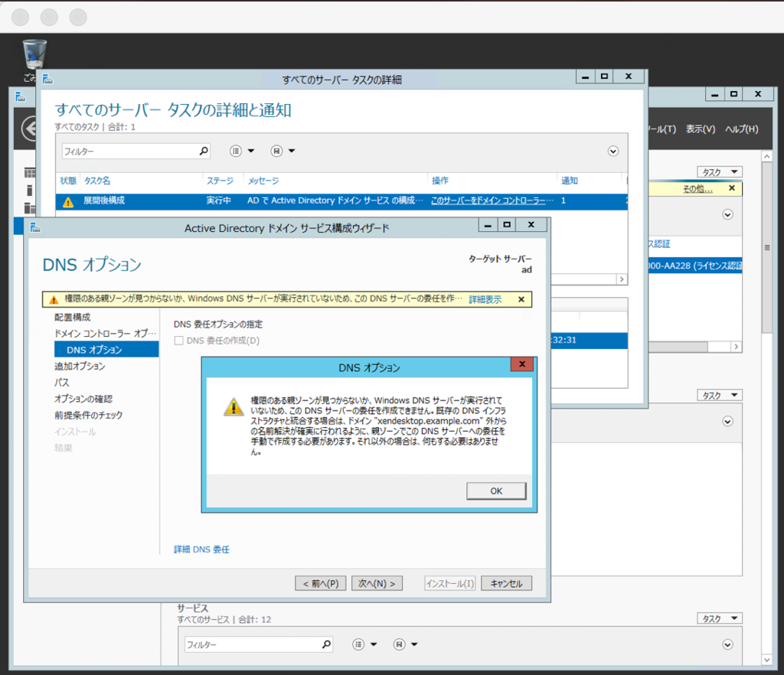The width and height of the screenshot is (784, 675).
Task: Sort by ステージ column header
Action: [x=220, y=181]
